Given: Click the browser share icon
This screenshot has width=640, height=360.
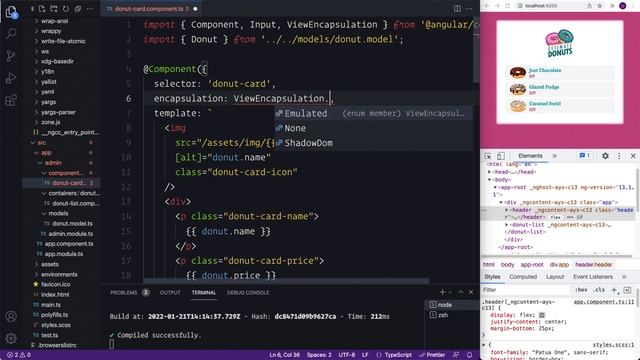Looking at the screenshot, I should coord(589,6).
